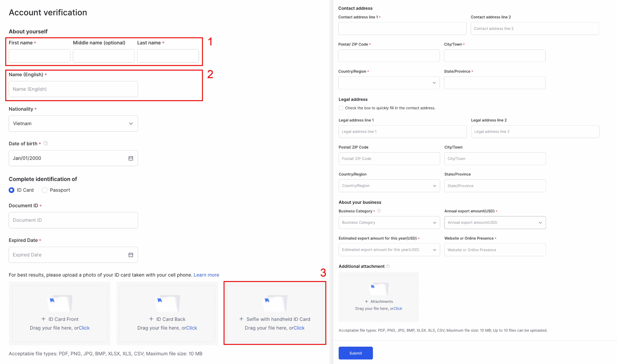The image size is (617, 364).
Task: Click into the Name (English) field
Action: click(x=73, y=89)
